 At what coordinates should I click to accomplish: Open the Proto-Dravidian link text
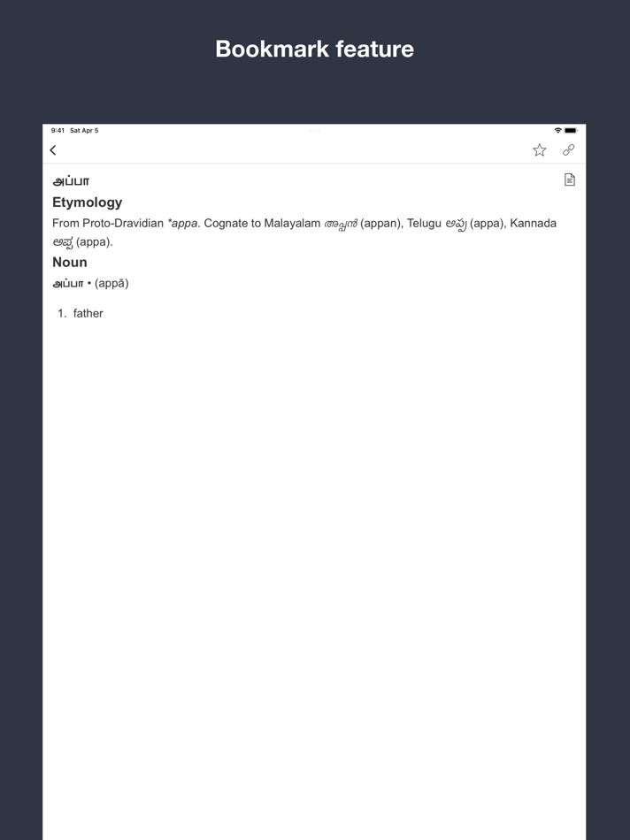(123, 224)
